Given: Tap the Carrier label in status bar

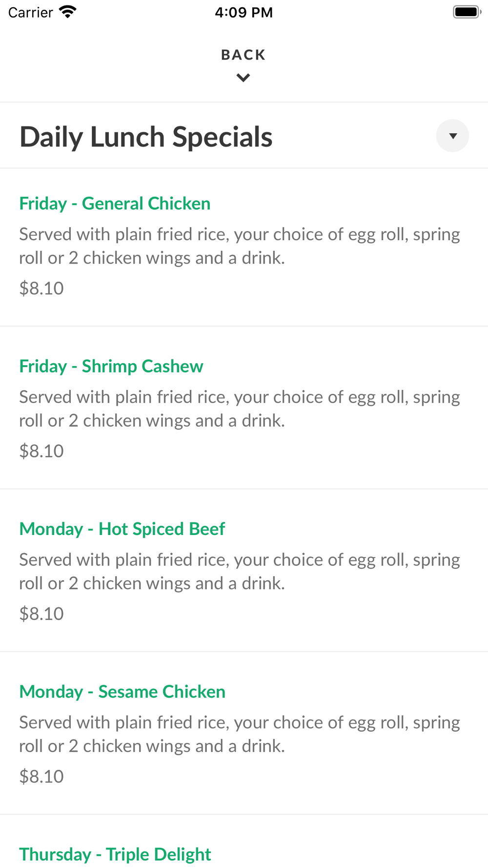Looking at the screenshot, I should click(30, 12).
